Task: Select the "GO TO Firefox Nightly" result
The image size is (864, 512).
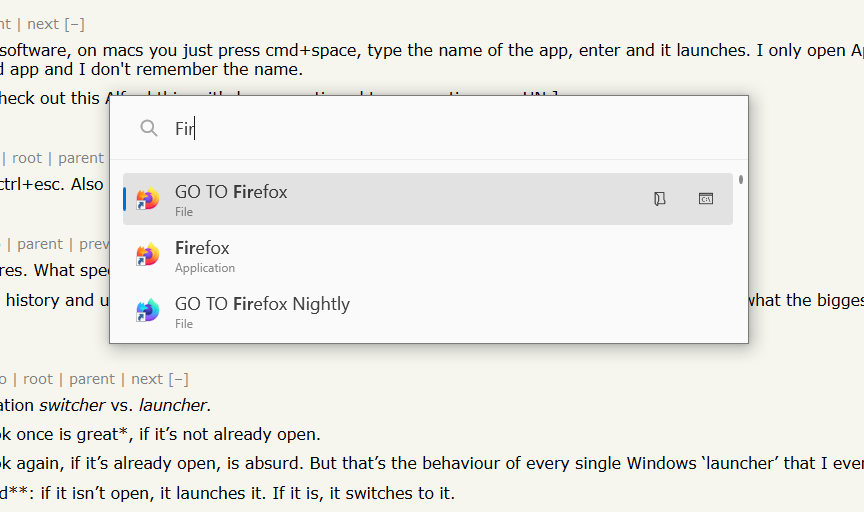Action: coord(428,311)
